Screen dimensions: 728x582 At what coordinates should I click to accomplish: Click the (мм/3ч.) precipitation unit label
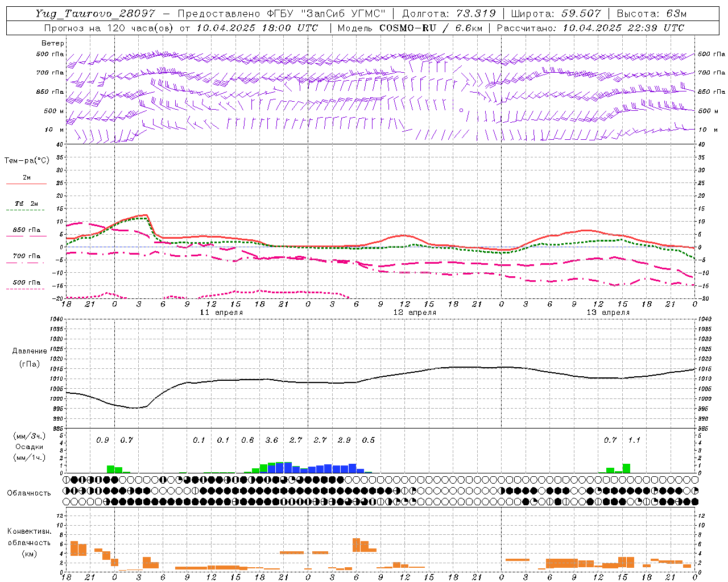tap(30, 436)
